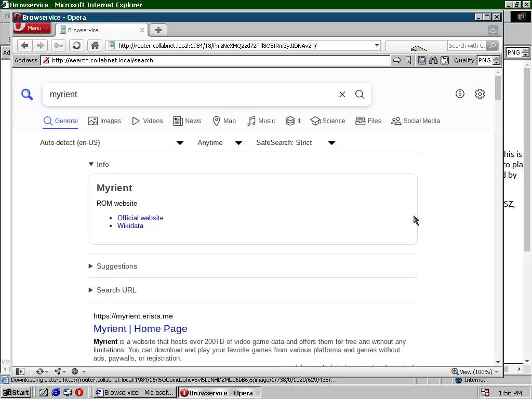The width and height of the screenshot is (532, 399).
Task: Open Opera closed tabs trash icon
Action: click(x=493, y=30)
